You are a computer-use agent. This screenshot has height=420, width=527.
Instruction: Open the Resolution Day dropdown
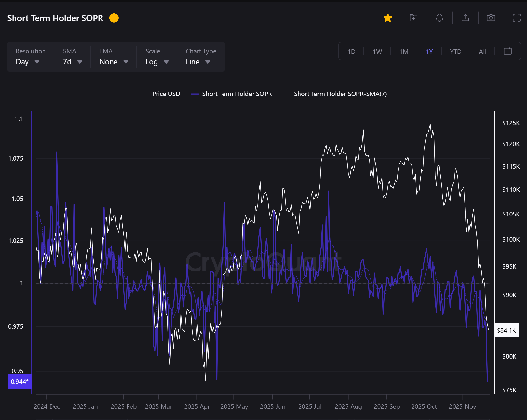point(28,62)
